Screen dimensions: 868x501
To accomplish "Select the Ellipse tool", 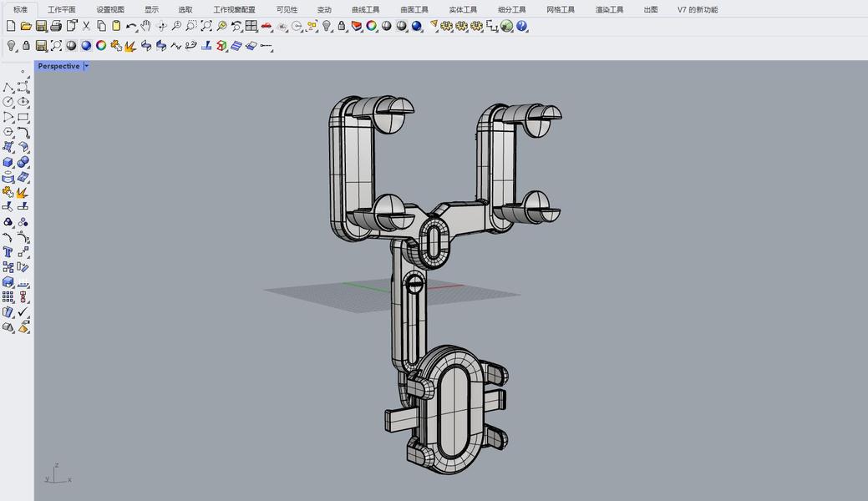I will (x=23, y=102).
